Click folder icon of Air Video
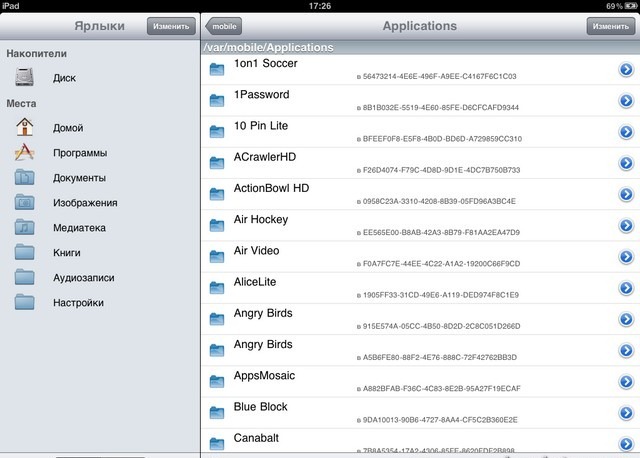 [217, 257]
